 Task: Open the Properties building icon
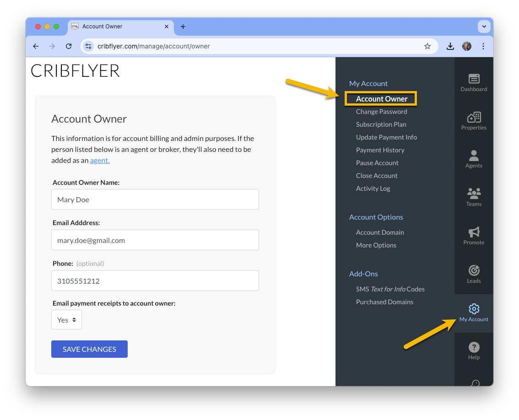pyautogui.click(x=474, y=117)
